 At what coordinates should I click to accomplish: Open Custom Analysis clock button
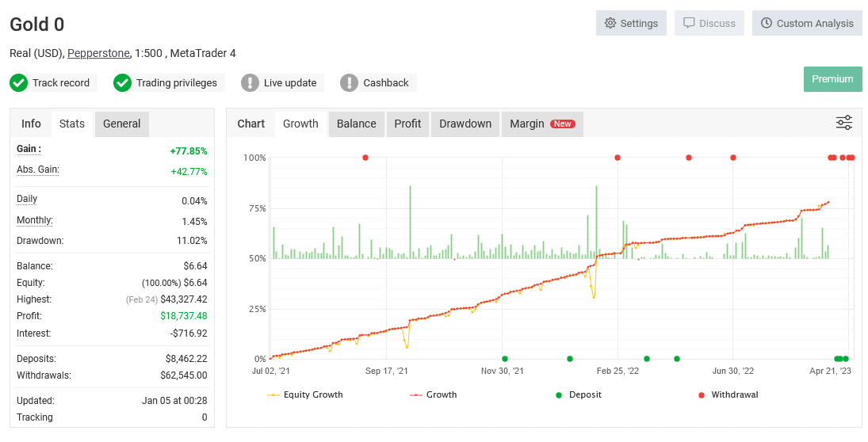(x=807, y=23)
